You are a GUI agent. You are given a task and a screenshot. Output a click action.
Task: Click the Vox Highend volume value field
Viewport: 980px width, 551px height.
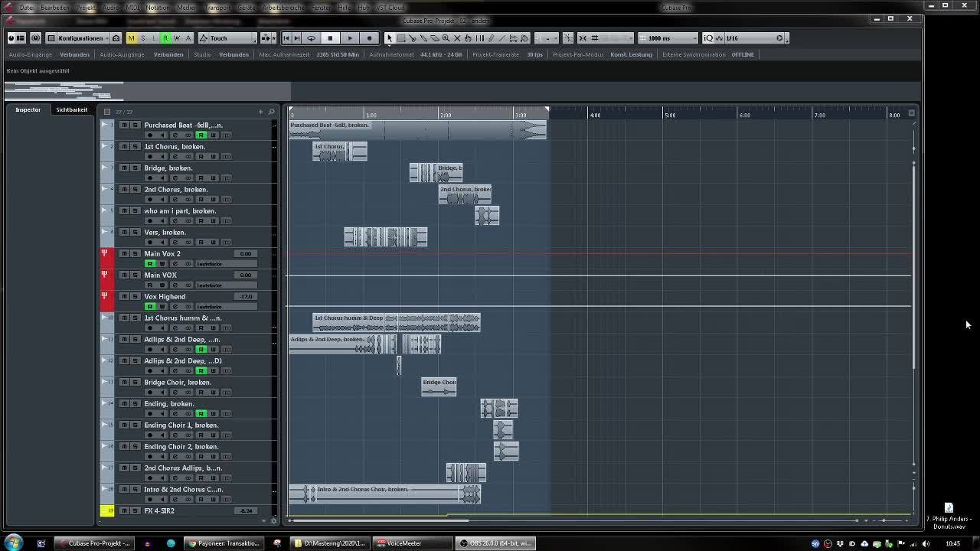coord(245,296)
